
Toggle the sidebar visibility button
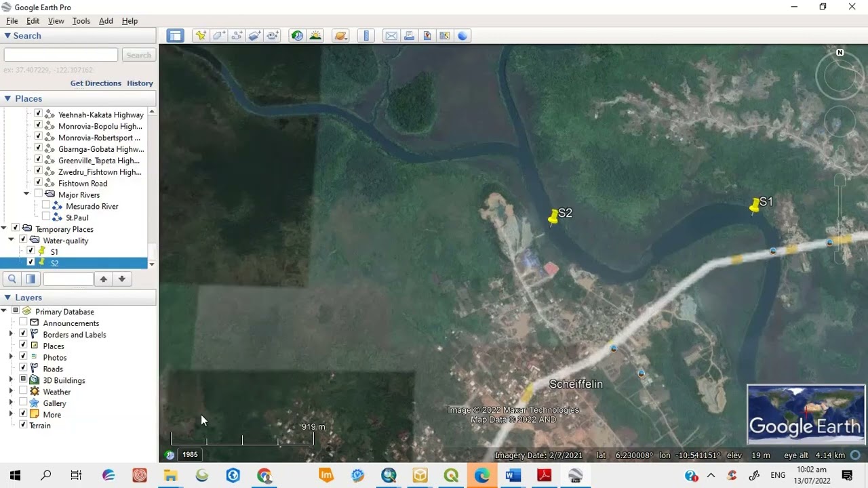[x=176, y=36]
